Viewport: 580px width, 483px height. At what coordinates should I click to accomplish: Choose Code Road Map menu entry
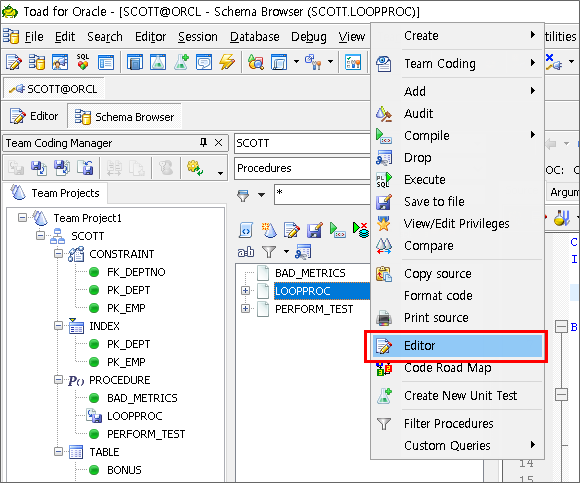click(457, 368)
